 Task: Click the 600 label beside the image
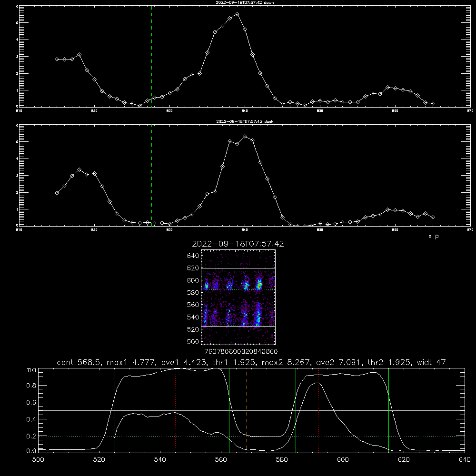pyautogui.click(x=193, y=280)
